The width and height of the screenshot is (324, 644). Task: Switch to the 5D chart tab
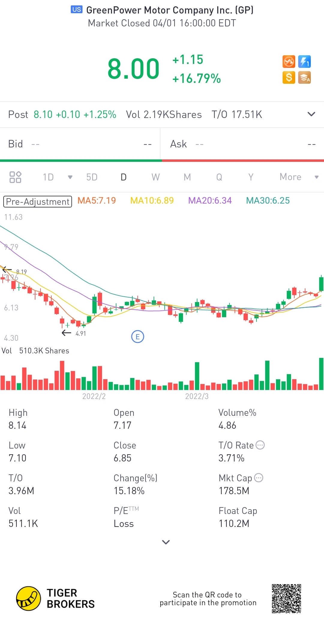[x=92, y=177]
